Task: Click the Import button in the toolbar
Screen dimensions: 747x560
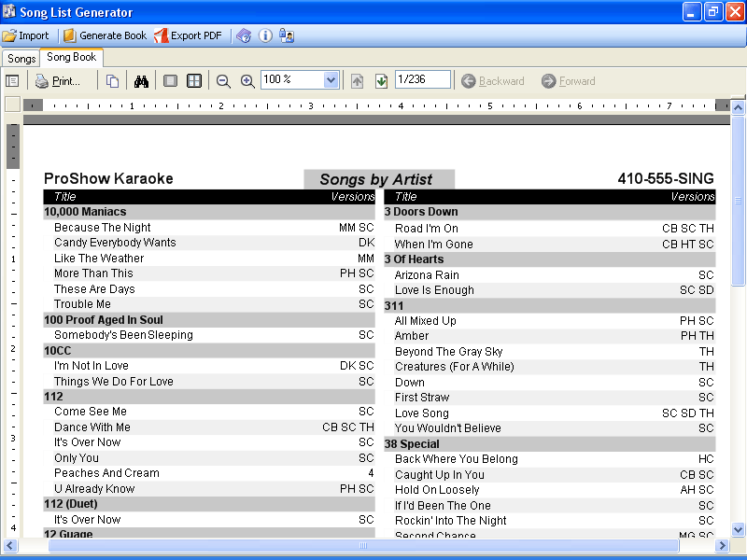Action: (x=26, y=35)
